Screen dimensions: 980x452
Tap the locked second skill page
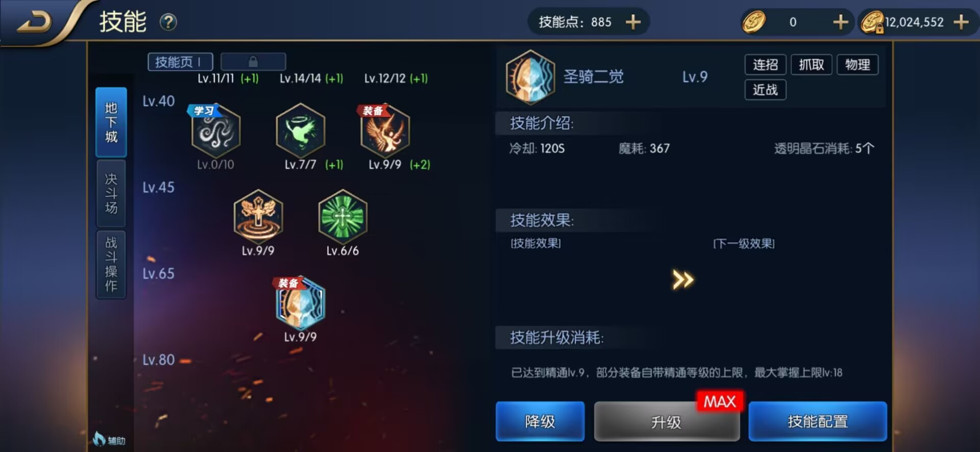[253, 62]
